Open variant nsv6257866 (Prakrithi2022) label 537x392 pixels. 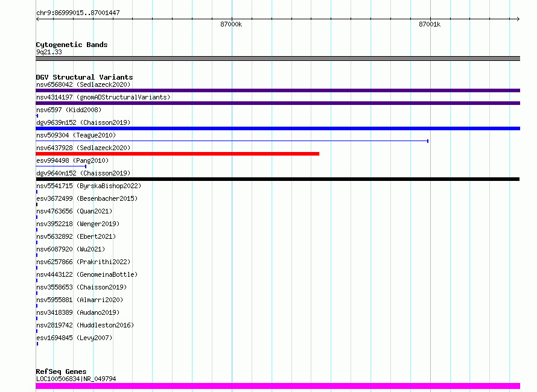tap(83, 262)
